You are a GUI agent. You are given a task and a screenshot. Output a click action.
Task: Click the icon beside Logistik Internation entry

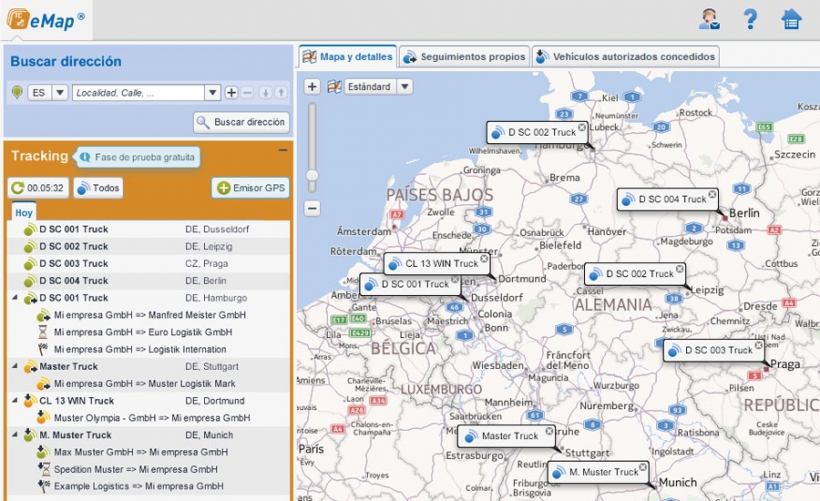43,349
